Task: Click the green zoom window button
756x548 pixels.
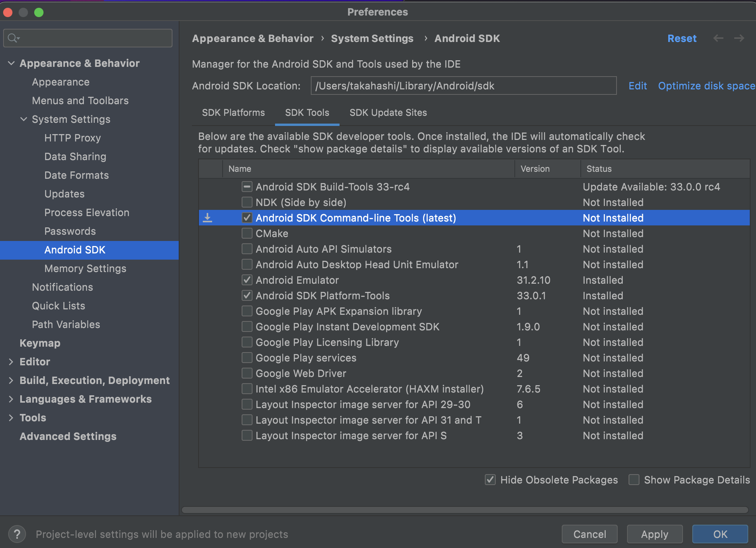Action: coord(39,12)
